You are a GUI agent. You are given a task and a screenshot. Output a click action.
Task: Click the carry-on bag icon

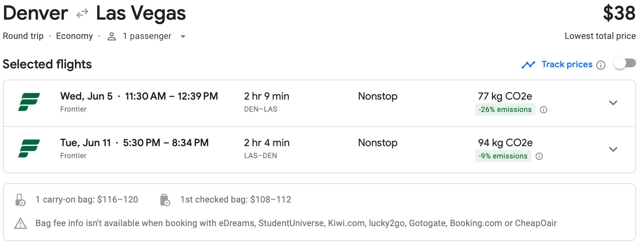coord(20,200)
